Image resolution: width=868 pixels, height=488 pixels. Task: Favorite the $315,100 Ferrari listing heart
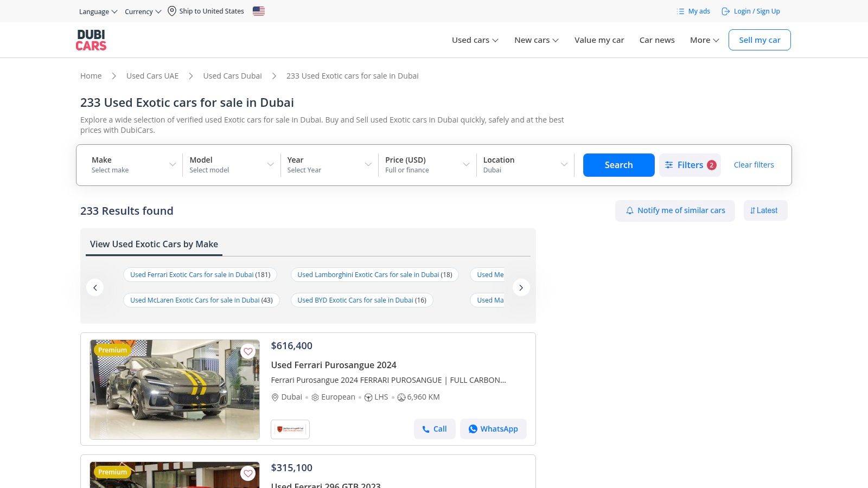tap(248, 473)
